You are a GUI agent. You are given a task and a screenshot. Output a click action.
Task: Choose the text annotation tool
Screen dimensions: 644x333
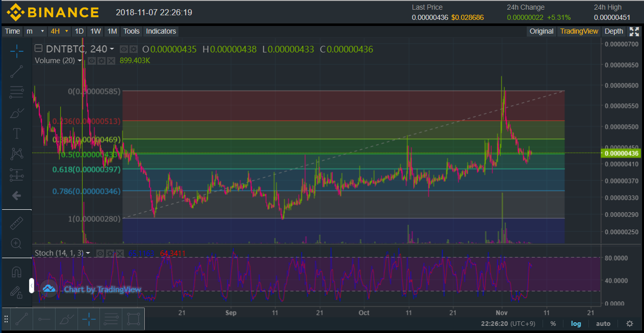point(16,133)
